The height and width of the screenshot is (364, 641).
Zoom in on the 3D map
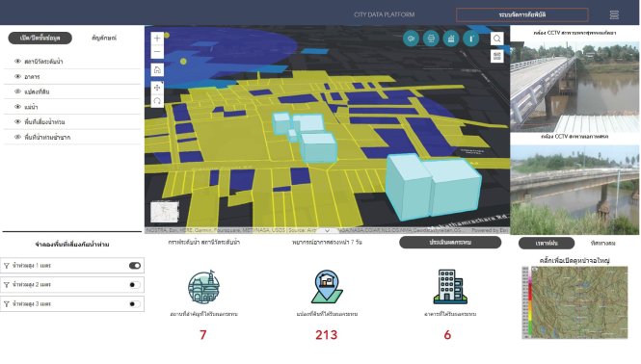tap(157, 39)
